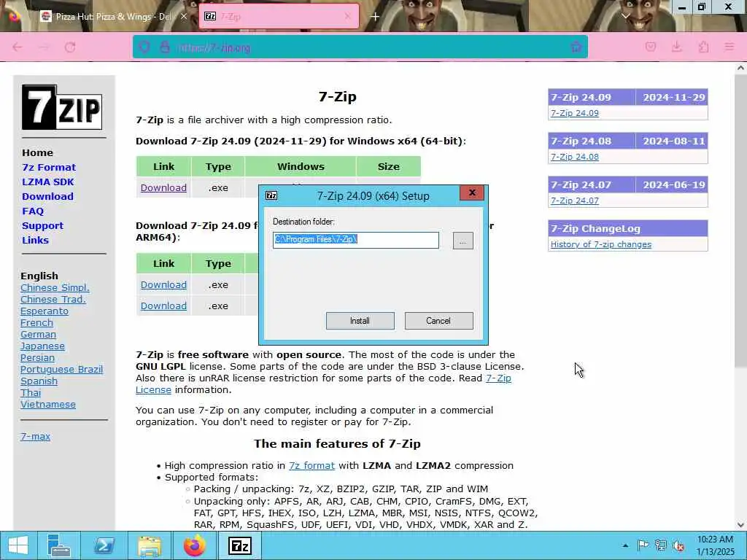Open the 7-Zip 24.07 release link

[575, 201]
